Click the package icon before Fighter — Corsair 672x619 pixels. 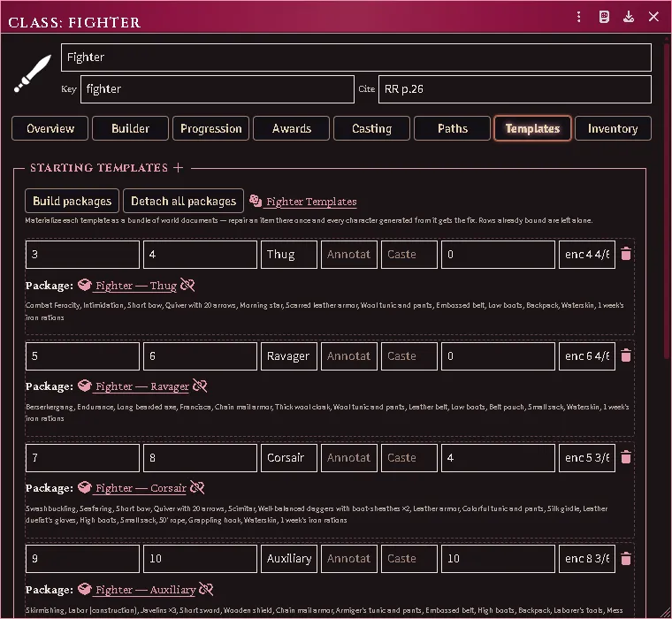84,487
